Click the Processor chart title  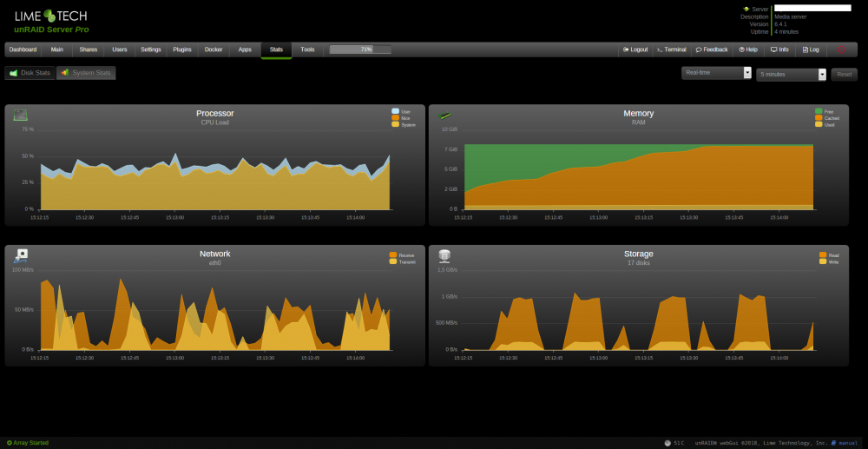pyautogui.click(x=214, y=114)
